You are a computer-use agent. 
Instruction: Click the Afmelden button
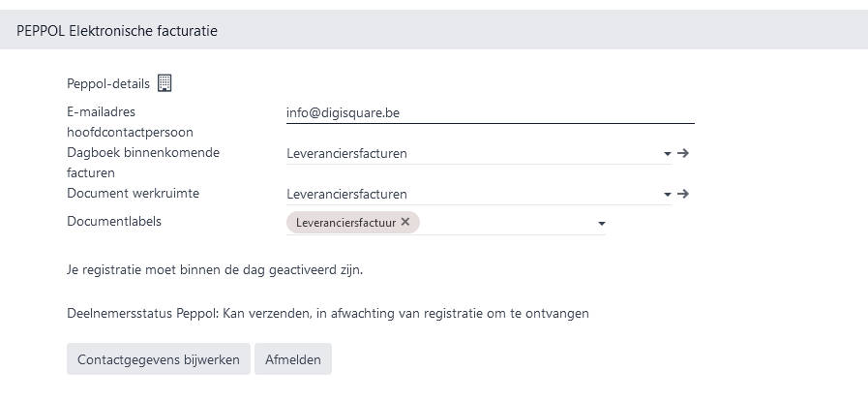click(293, 359)
